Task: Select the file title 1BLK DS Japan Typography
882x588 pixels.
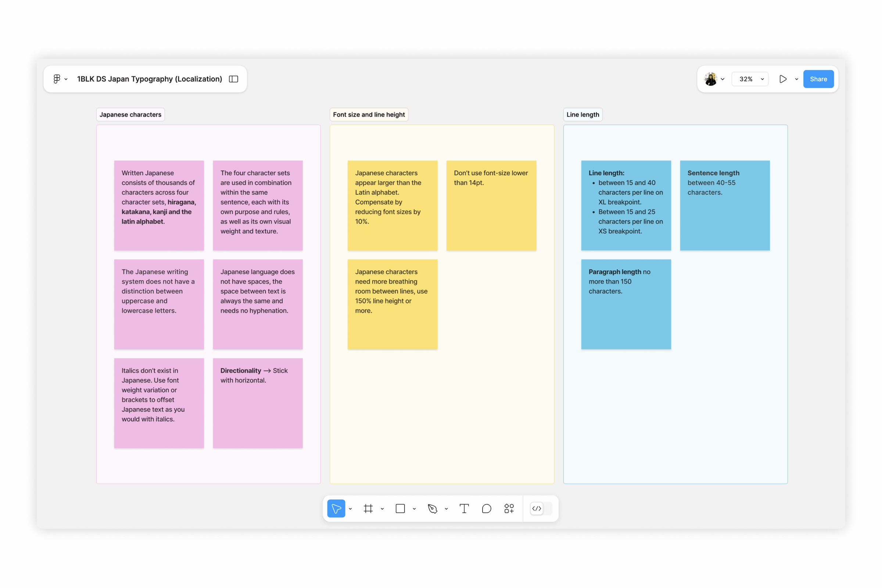Action: 150,79
